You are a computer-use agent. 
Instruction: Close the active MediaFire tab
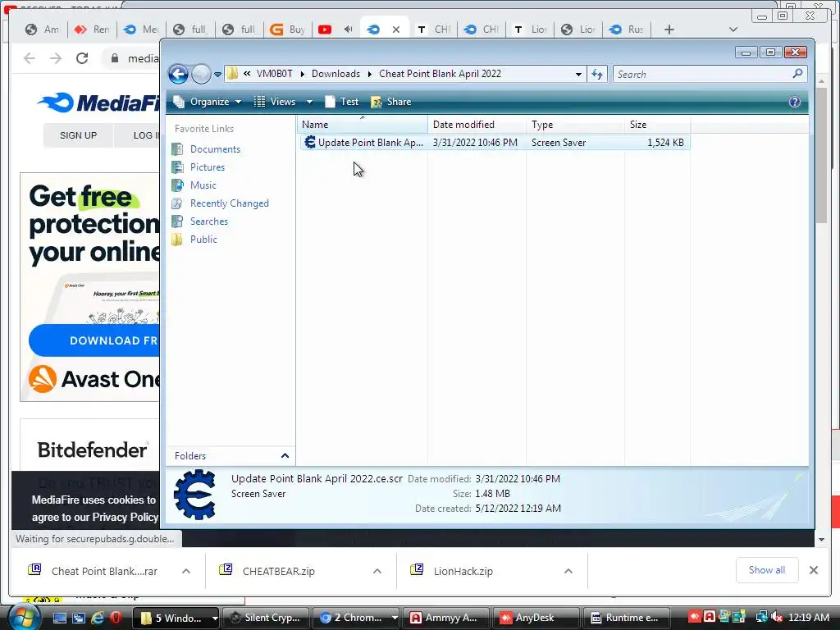click(396, 30)
